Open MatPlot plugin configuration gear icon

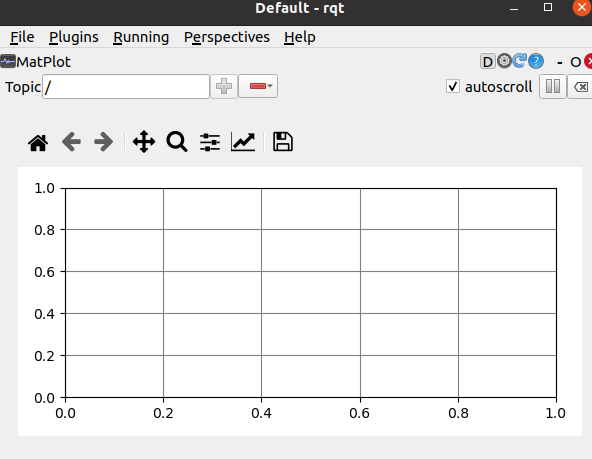click(504, 61)
